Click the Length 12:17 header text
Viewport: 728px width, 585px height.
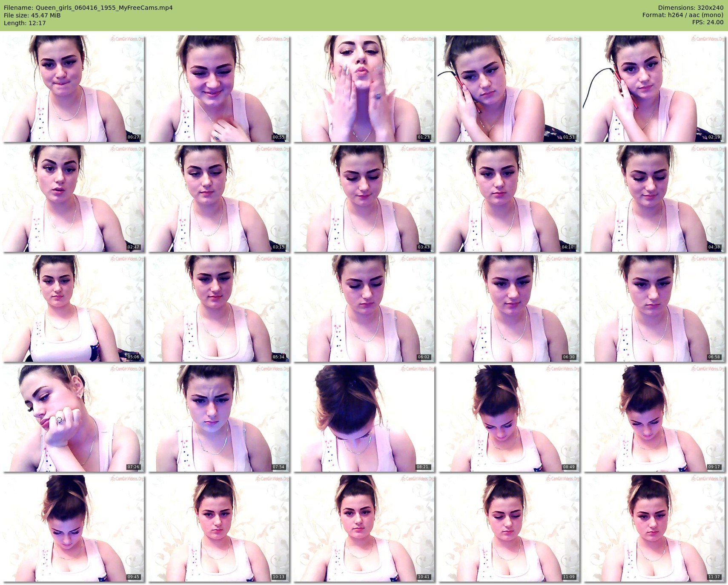pos(25,23)
